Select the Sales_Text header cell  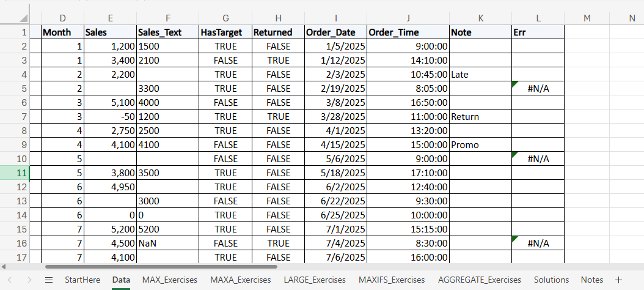tap(168, 32)
